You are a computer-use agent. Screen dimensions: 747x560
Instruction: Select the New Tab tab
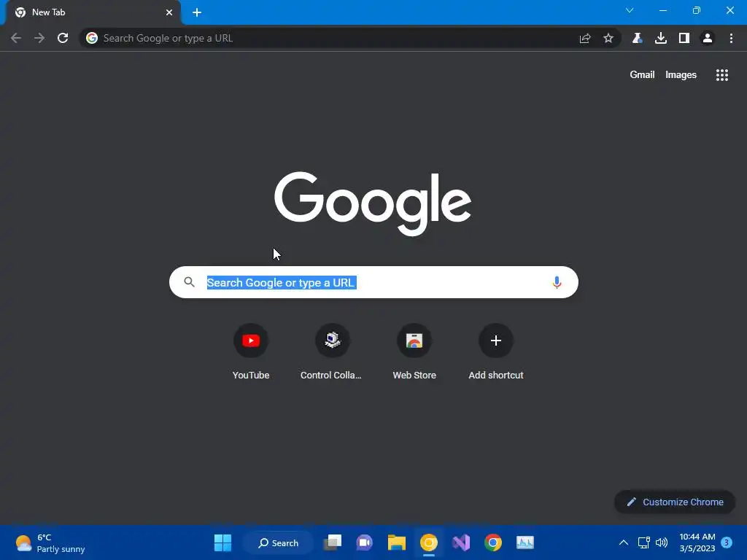pos(93,12)
